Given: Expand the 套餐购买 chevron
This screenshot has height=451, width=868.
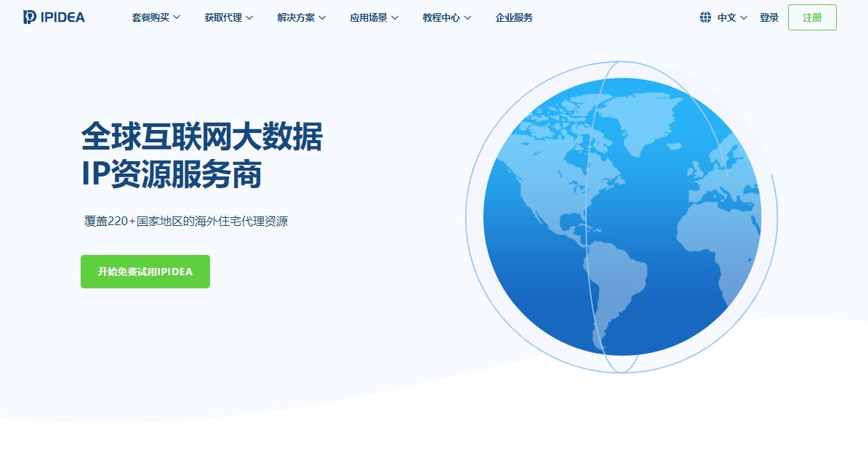Looking at the screenshot, I should coord(177,17).
